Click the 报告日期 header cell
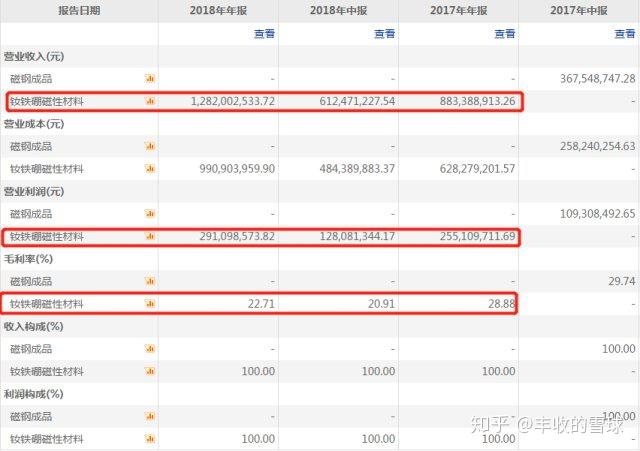Image resolution: width=640 pixels, height=451 pixels. [x=79, y=10]
